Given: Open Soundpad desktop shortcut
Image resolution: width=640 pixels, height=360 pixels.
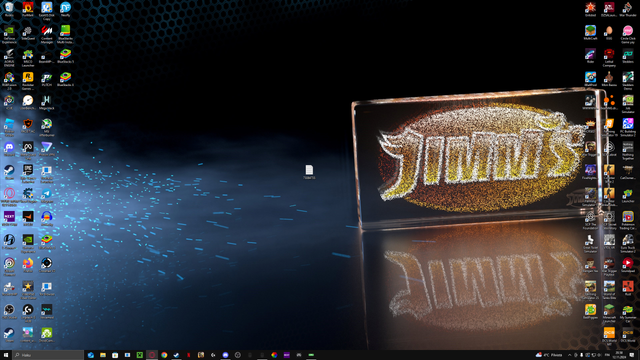Looking at the screenshot, I should [x=628, y=264].
